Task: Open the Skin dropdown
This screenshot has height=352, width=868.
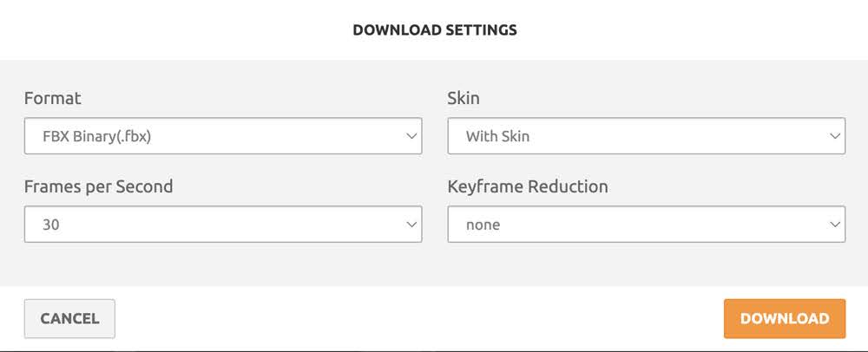Action: tap(646, 136)
